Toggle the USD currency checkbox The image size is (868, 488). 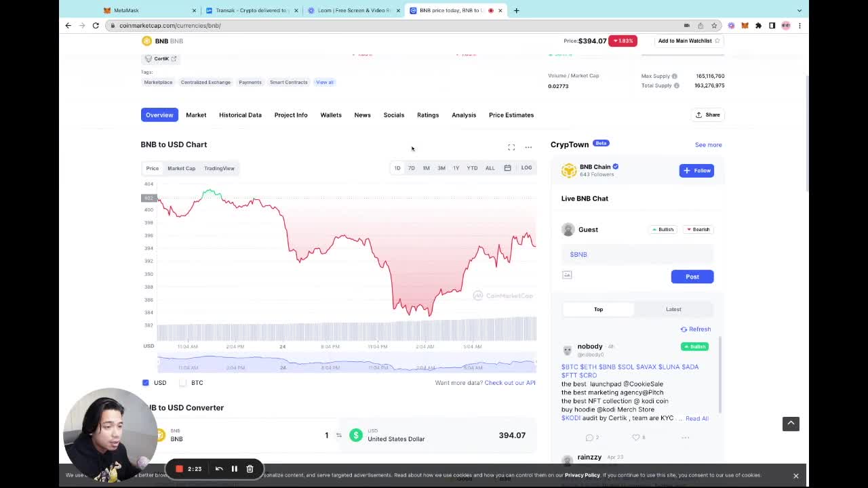pyautogui.click(x=145, y=383)
